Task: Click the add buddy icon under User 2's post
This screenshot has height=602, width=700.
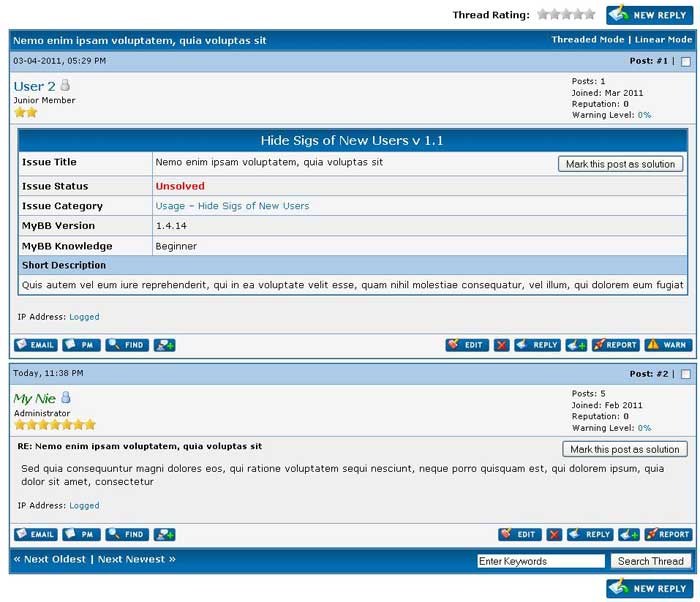Action: tap(165, 345)
